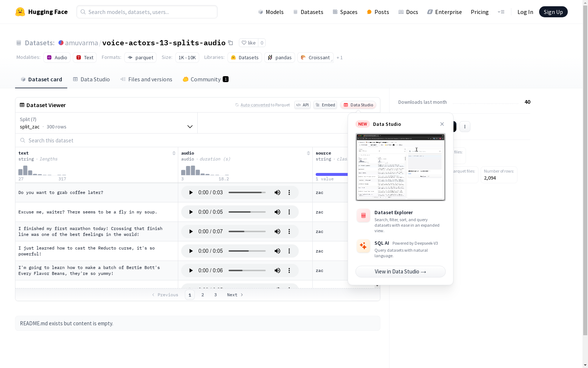Click the Sign Up button

click(553, 12)
